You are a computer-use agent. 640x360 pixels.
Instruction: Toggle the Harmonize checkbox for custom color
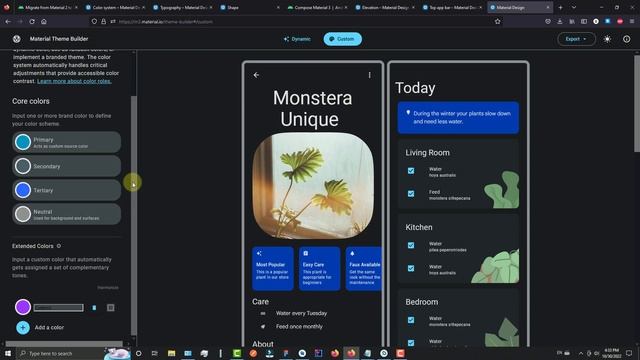click(x=111, y=308)
